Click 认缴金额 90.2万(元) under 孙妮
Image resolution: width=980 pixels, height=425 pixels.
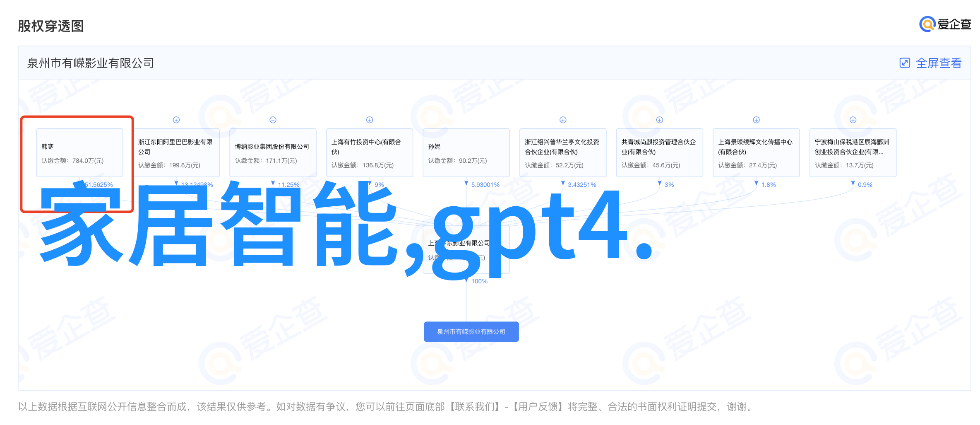coord(457,161)
